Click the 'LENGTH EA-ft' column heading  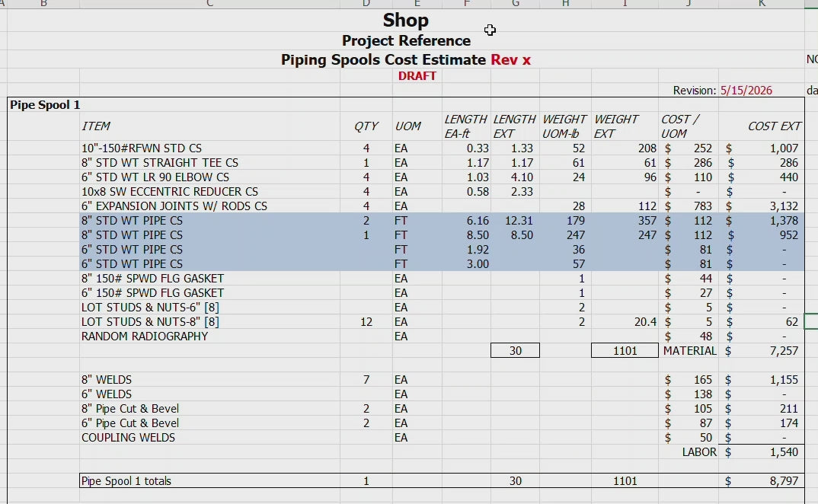465,126
